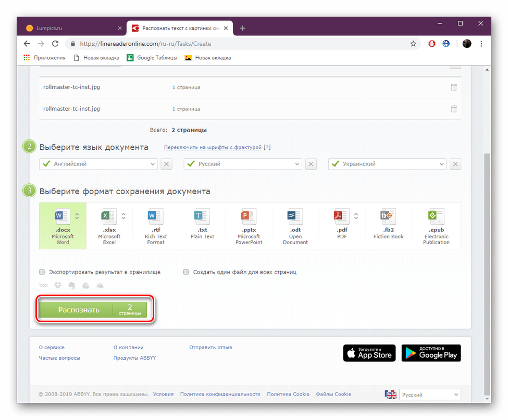Delete the second rollmaster-tc-inst.jpg file

pyautogui.click(x=454, y=109)
